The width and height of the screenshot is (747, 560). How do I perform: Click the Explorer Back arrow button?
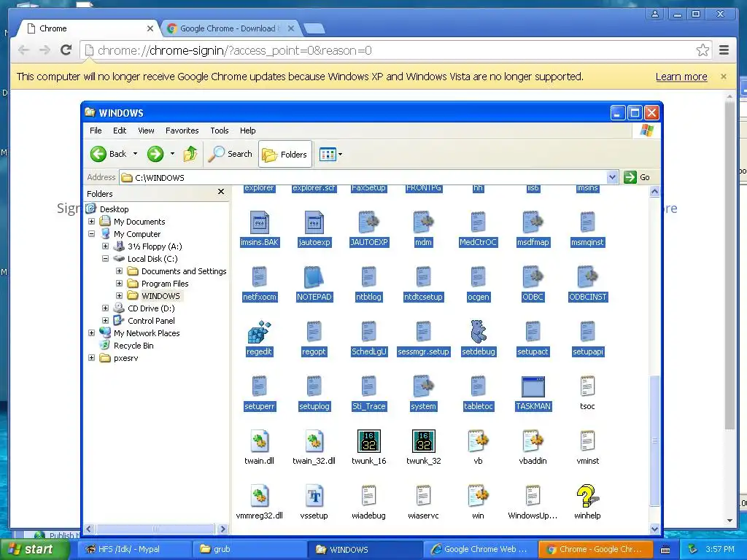(x=109, y=154)
